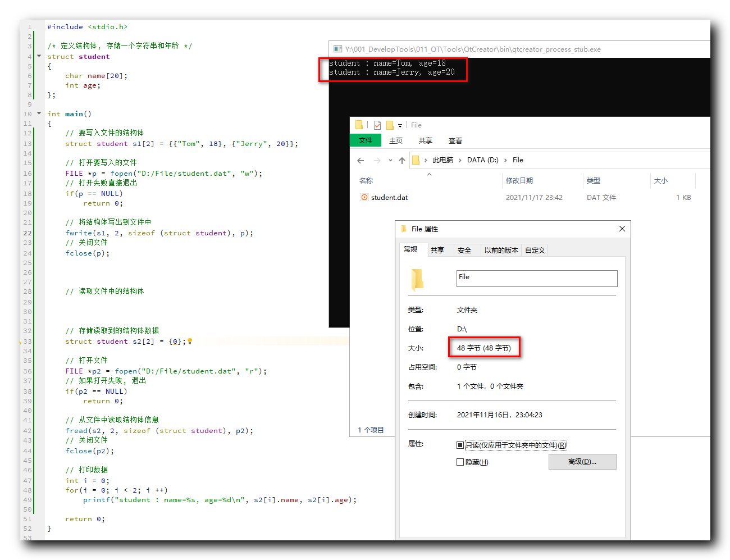This screenshot has width=730, height=560.
Task: Open the 共享 ribbon tab in Explorer
Action: (x=426, y=140)
